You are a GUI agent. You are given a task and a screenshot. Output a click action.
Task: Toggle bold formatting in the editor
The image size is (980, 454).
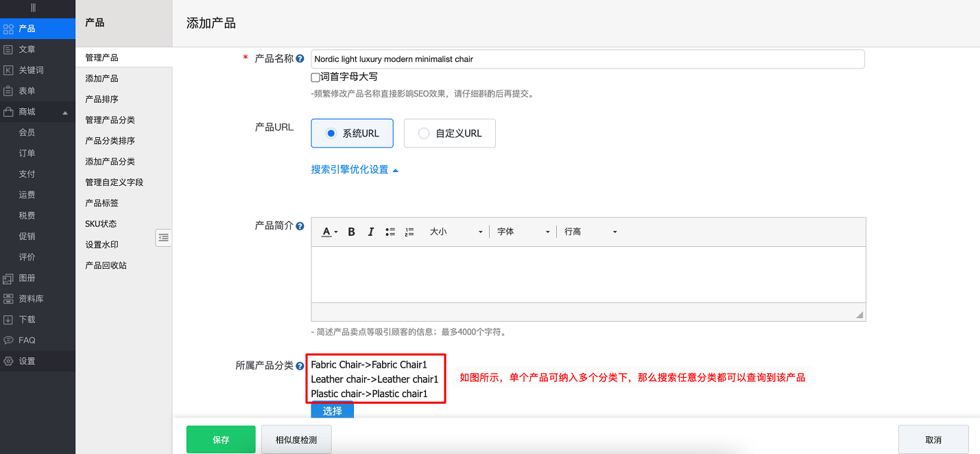[x=351, y=232]
